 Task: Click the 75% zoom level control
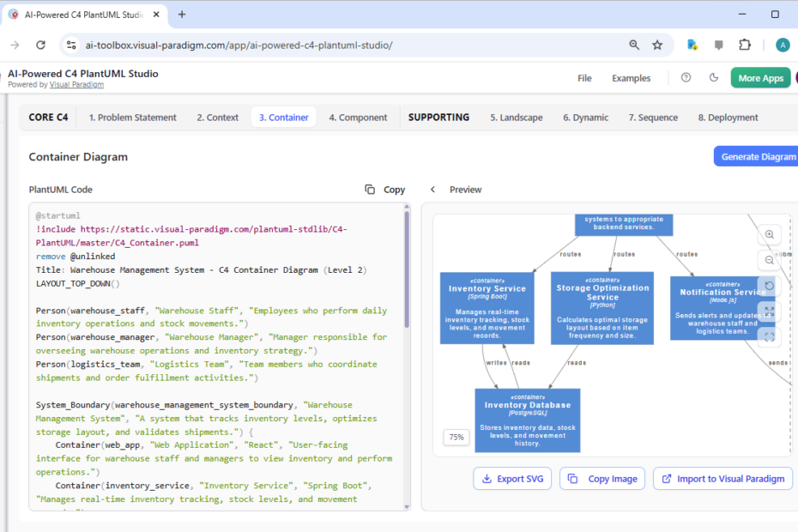pyautogui.click(x=456, y=437)
